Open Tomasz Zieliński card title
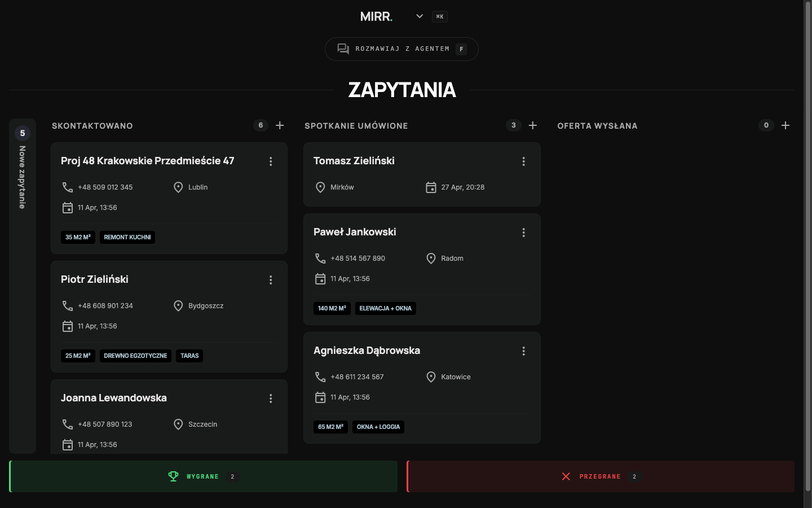Image resolution: width=812 pixels, height=508 pixels. click(x=354, y=161)
